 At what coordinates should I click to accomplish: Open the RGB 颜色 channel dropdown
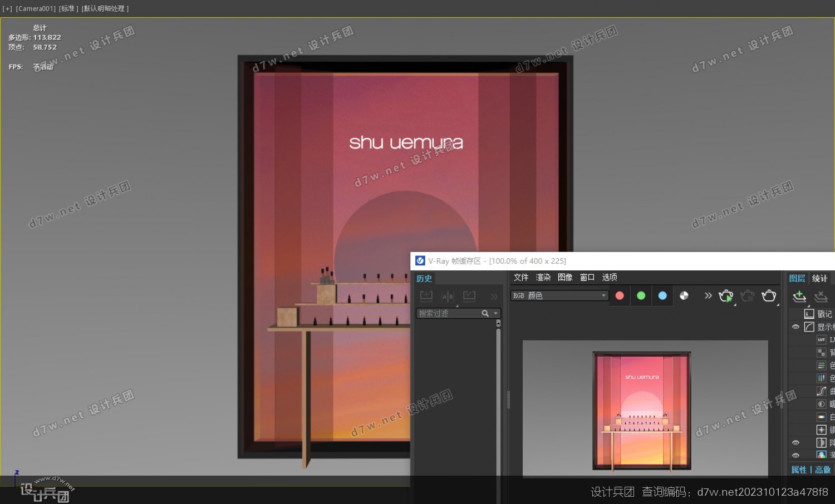pos(559,296)
